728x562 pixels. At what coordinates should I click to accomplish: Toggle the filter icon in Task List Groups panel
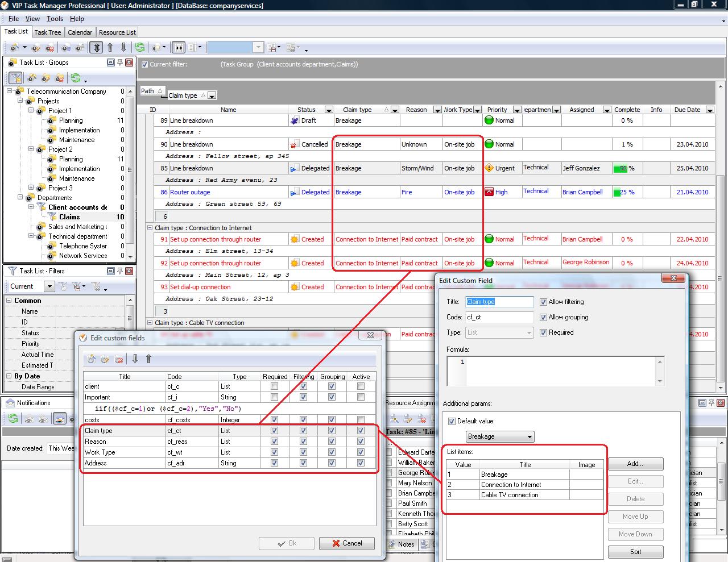coord(16,78)
